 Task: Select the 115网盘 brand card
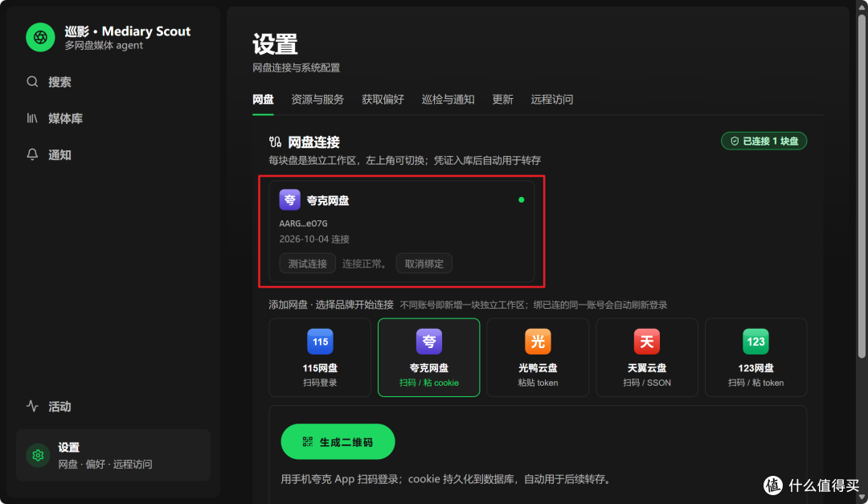[x=320, y=357]
